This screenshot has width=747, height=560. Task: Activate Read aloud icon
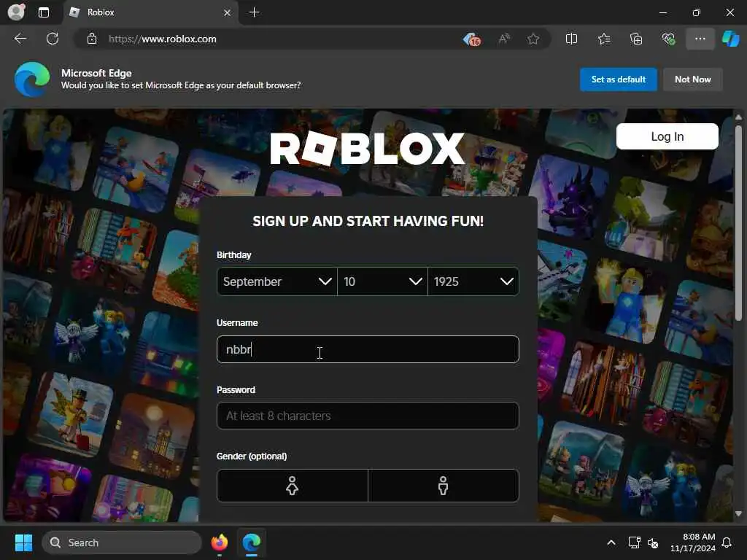pos(504,39)
